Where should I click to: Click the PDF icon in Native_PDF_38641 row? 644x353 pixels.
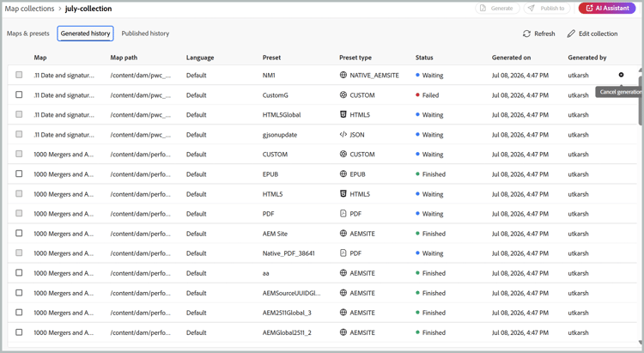point(343,253)
